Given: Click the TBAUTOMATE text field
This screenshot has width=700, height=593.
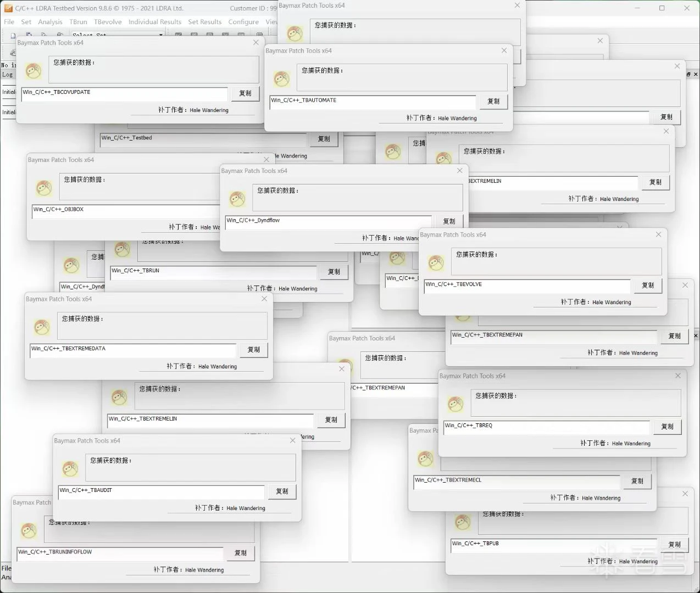Looking at the screenshot, I should [x=373, y=102].
